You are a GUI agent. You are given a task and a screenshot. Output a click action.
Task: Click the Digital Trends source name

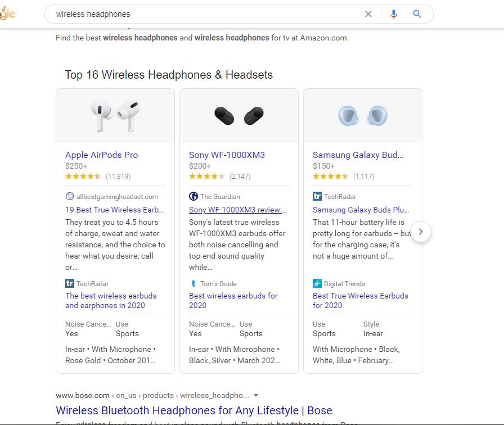coord(344,284)
